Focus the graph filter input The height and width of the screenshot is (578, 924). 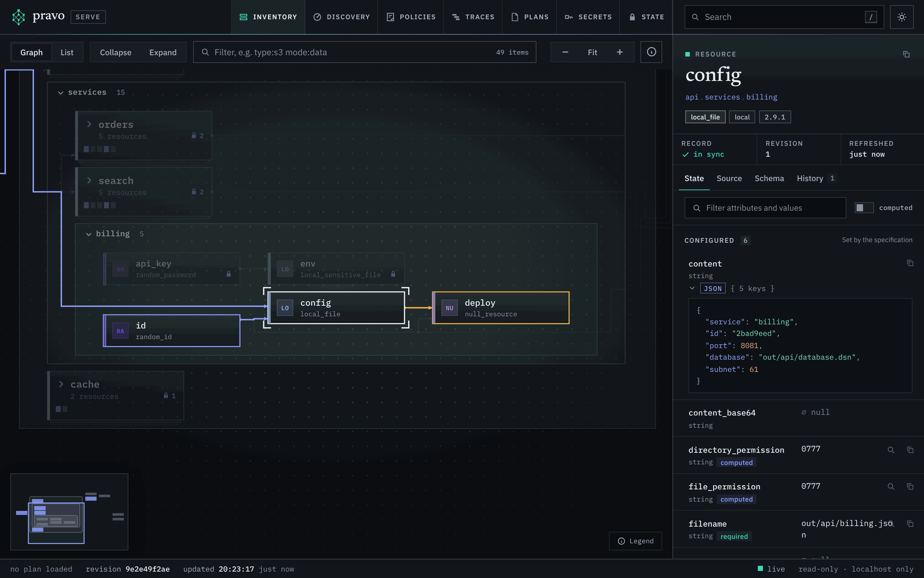click(x=364, y=52)
